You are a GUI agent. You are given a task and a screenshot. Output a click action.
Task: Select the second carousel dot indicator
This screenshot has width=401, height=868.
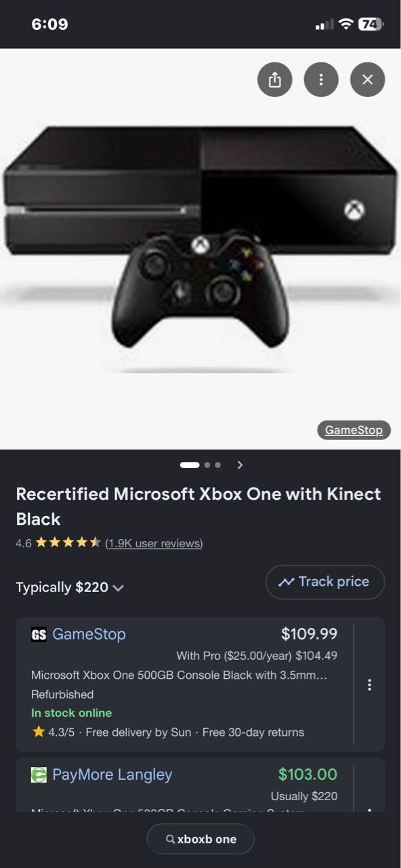pos(207,465)
